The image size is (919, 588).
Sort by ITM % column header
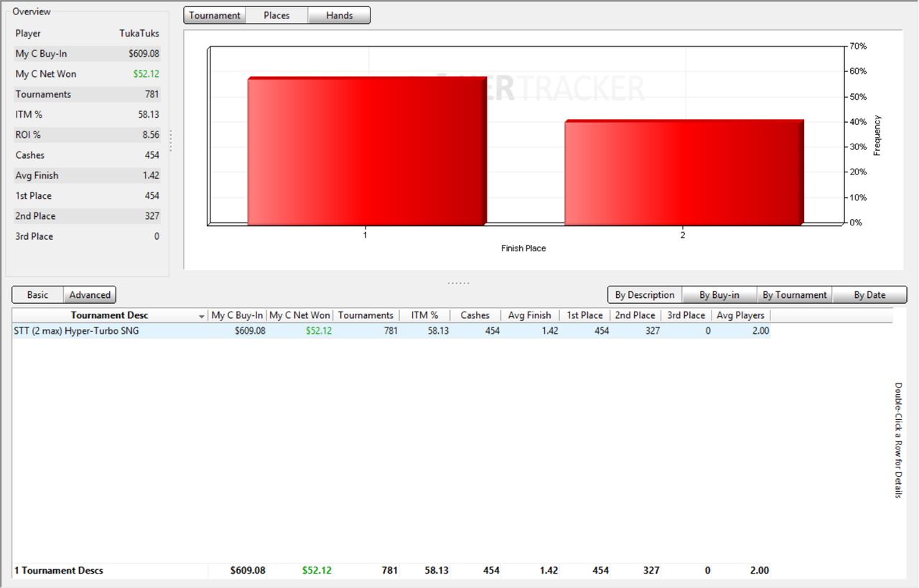tap(424, 315)
